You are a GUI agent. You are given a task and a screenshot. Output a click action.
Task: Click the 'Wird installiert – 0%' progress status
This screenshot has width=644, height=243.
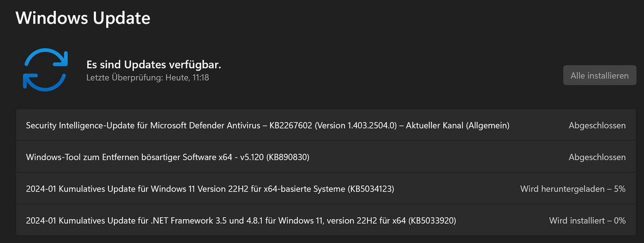(587, 220)
